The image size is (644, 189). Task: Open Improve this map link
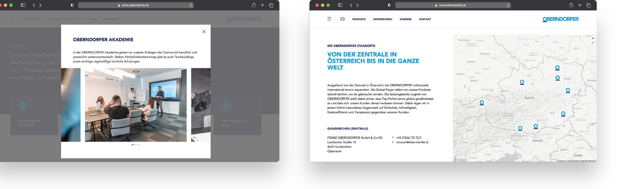[588, 161]
